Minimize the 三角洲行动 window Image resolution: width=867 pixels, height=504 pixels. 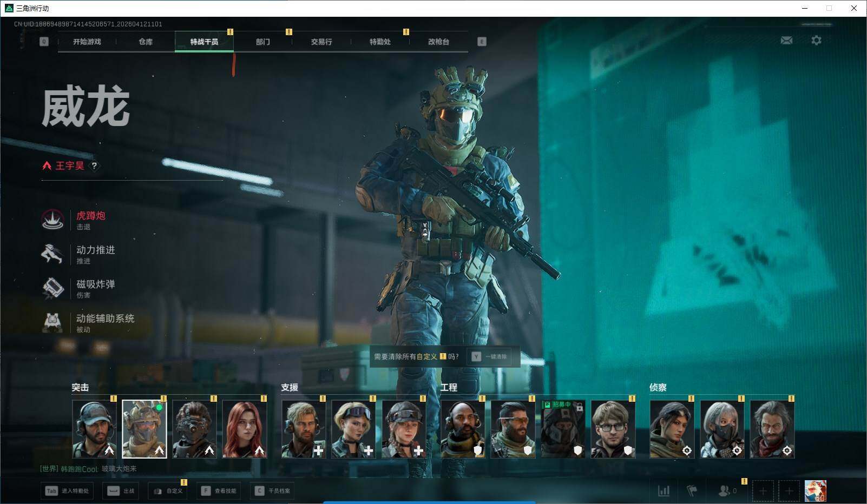[x=805, y=8]
